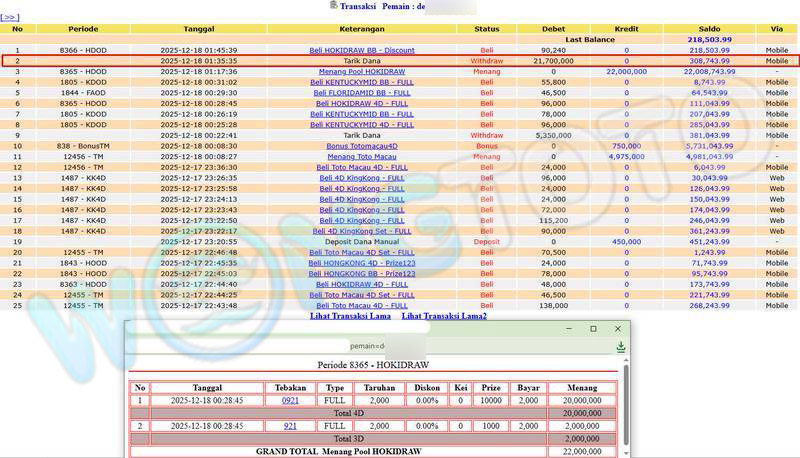Open Beli HONGKONG BB - Prize123 entry
The image size is (800, 458).
click(x=361, y=273)
